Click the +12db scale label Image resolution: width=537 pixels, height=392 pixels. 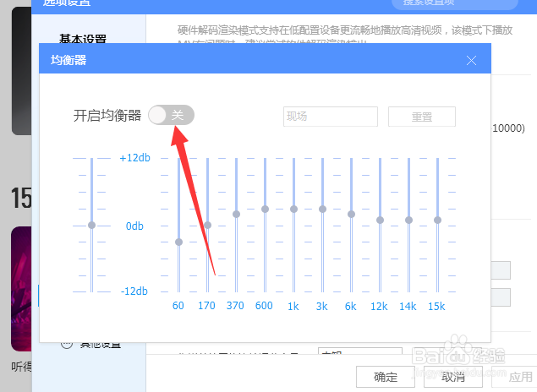coord(135,158)
